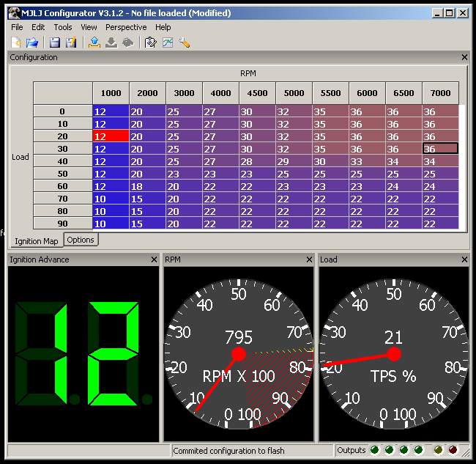This screenshot has height=464, width=476.
Task: Click the gray download-arrow toolbar icon
Action: [x=111, y=43]
